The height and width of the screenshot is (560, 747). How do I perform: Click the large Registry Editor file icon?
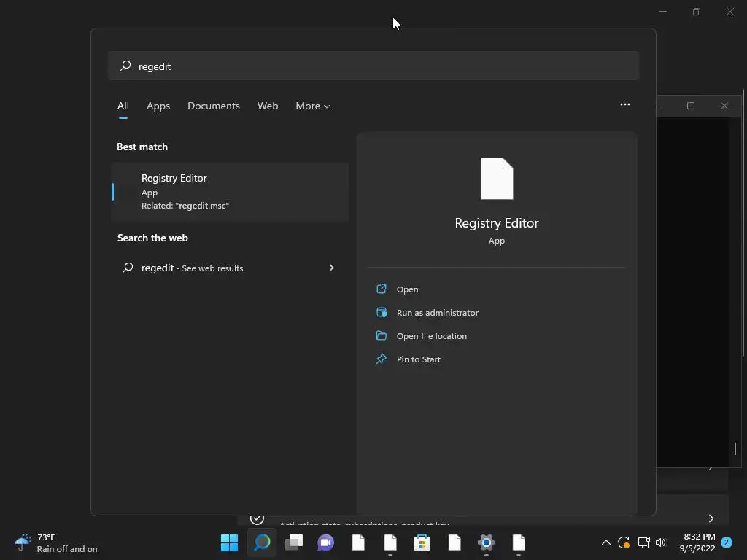click(497, 179)
